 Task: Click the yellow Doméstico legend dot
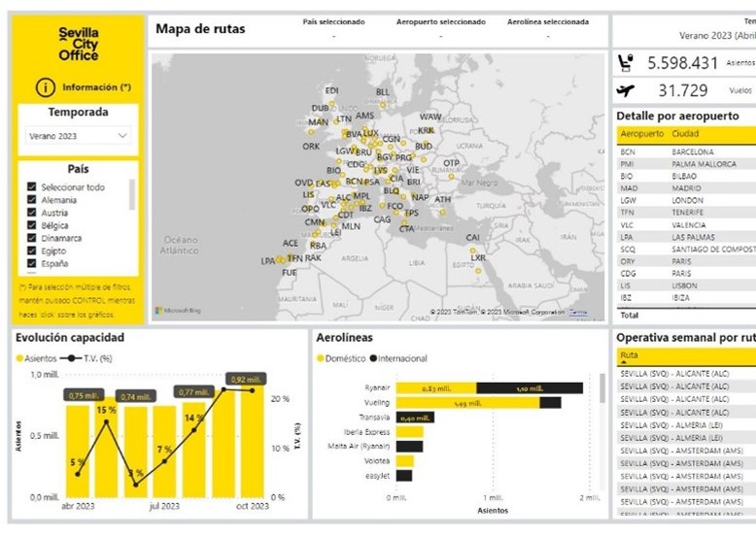pyautogui.click(x=320, y=358)
